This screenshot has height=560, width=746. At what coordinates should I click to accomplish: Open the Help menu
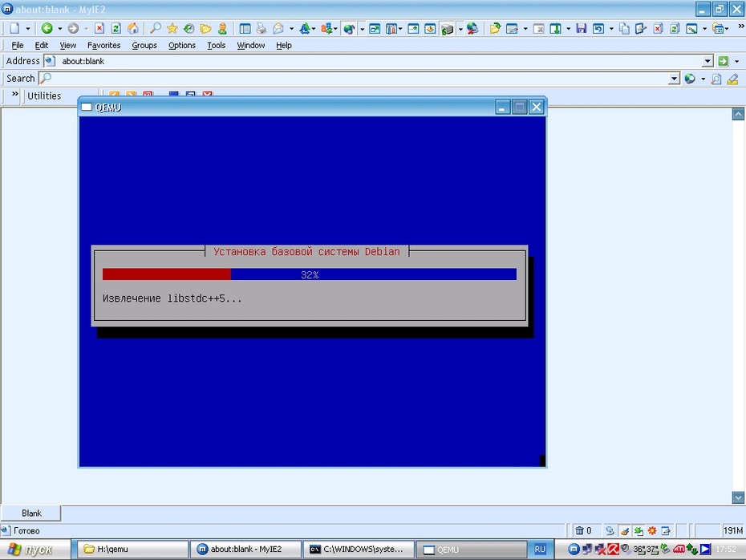283,45
